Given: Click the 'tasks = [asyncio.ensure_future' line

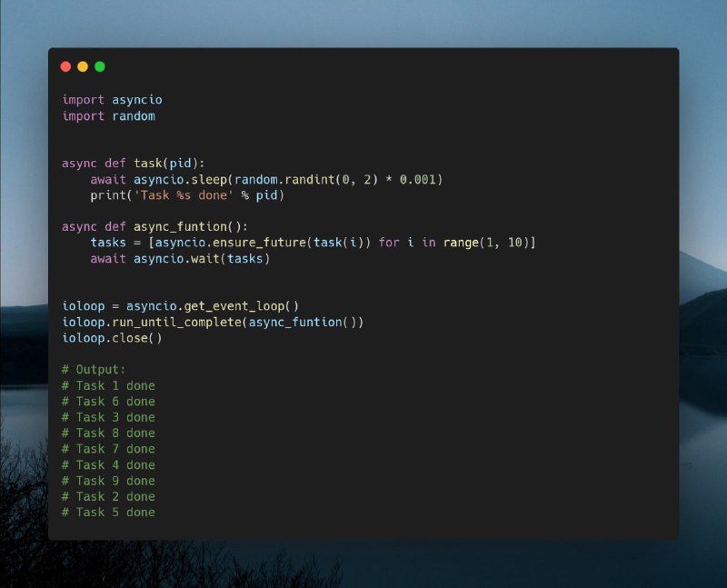Looking at the screenshot, I should point(313,243).
